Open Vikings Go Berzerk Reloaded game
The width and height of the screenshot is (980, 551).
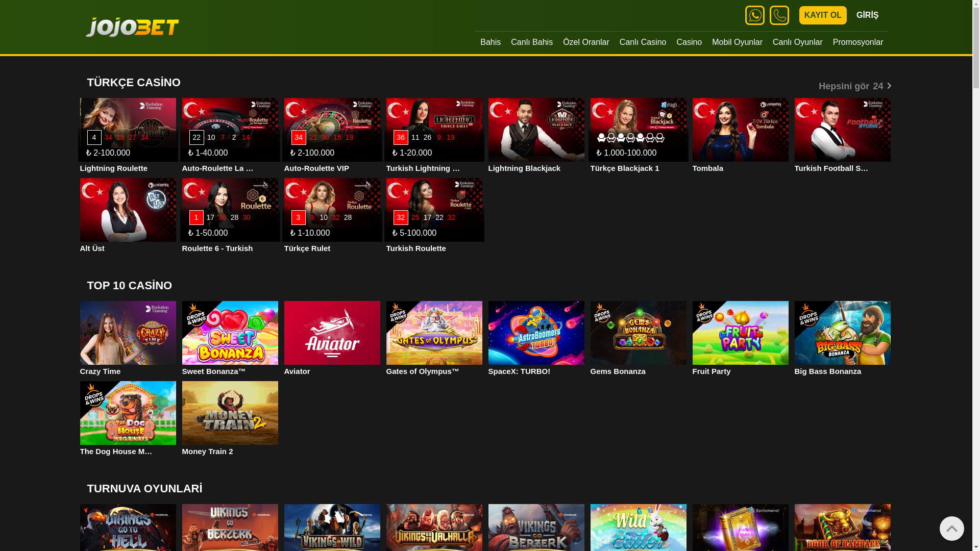[x=230, y=528]
